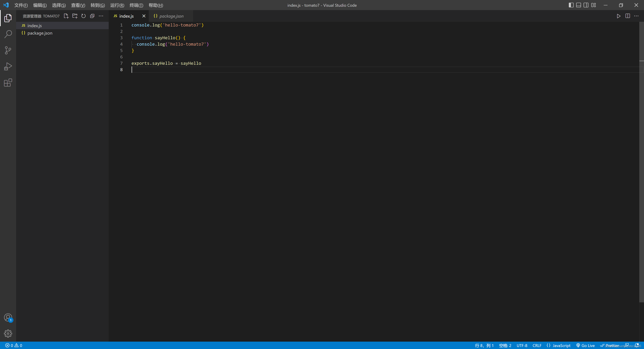Refresh the explorer file list
This screenshot has height=349, width=644.
(x=84, y=16)
